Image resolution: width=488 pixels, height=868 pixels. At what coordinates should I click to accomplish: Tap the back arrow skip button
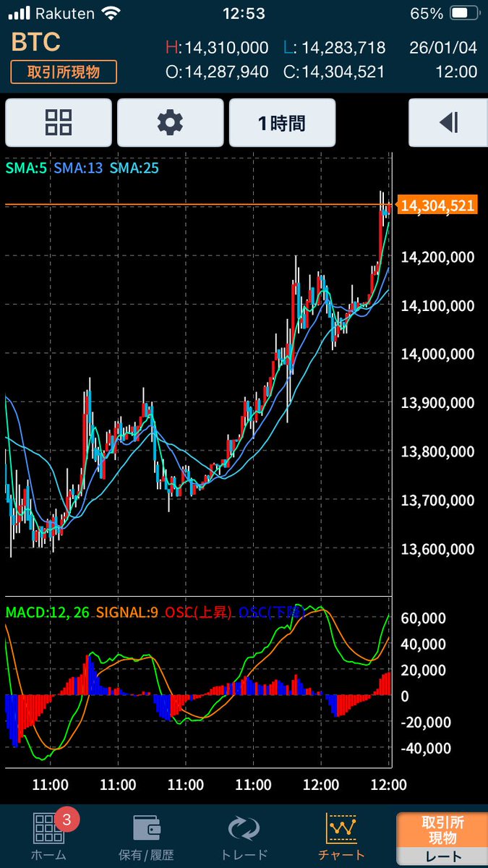[x=448, y=123]
